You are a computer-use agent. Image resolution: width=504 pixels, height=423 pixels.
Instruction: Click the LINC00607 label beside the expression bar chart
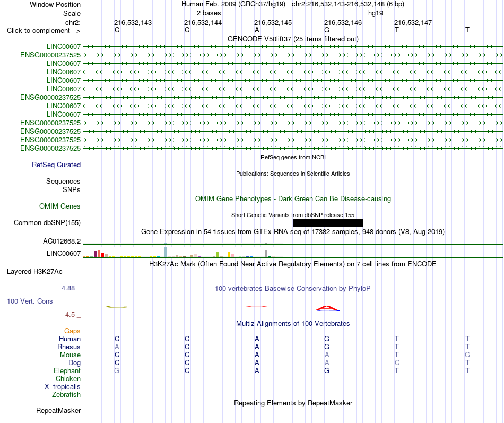click(64, 254)
